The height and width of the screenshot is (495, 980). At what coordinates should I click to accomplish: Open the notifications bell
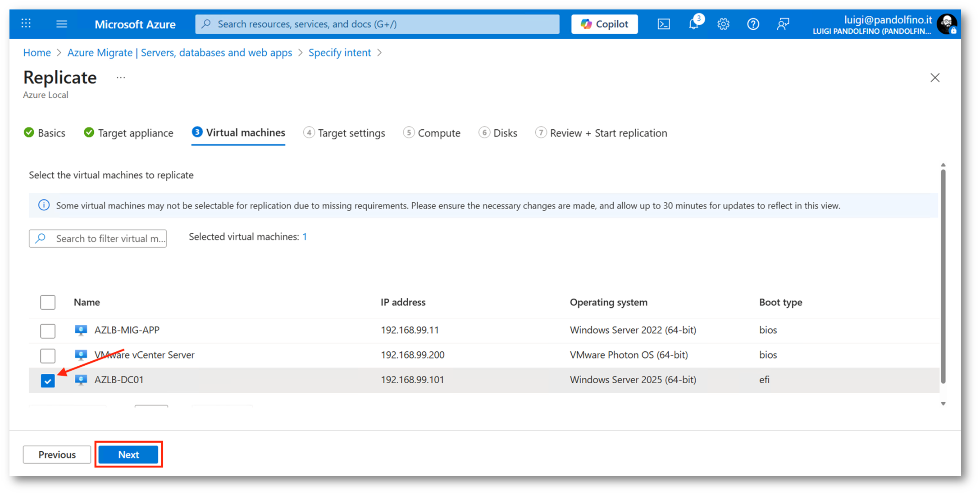pos(693,24)
